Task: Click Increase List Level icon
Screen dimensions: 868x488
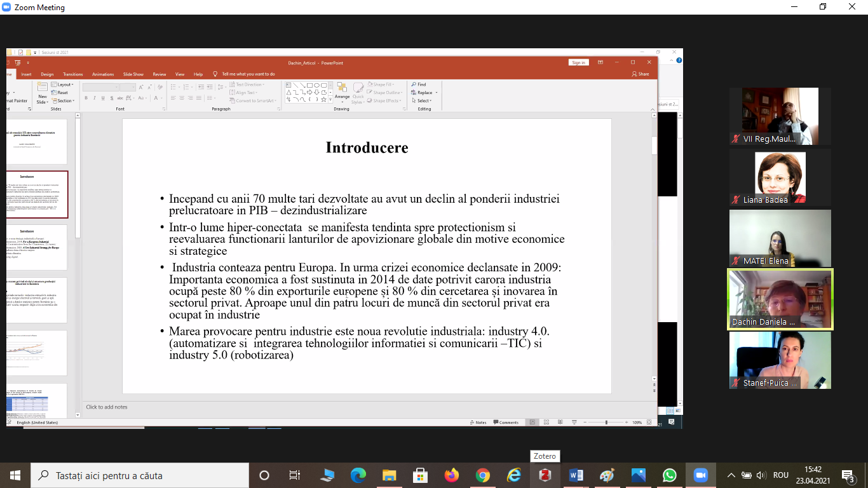Action: (210, 87)
